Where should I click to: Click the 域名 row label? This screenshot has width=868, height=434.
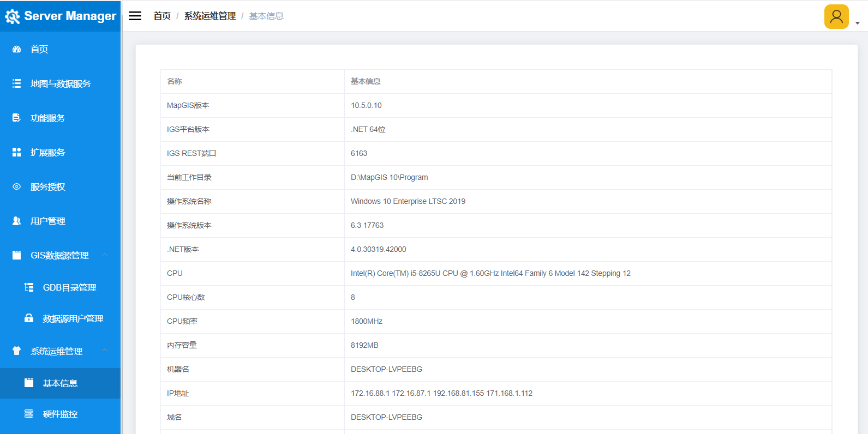click(175, 417)
